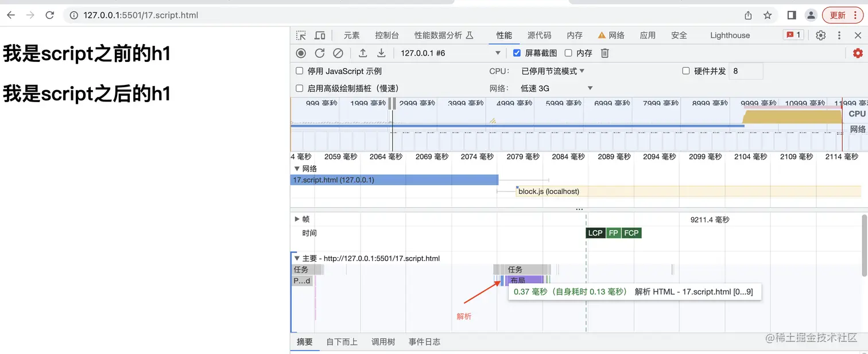Collapse the 主要 main thread track
This screenshot has width=868, height=354.
tap(297, 258)
